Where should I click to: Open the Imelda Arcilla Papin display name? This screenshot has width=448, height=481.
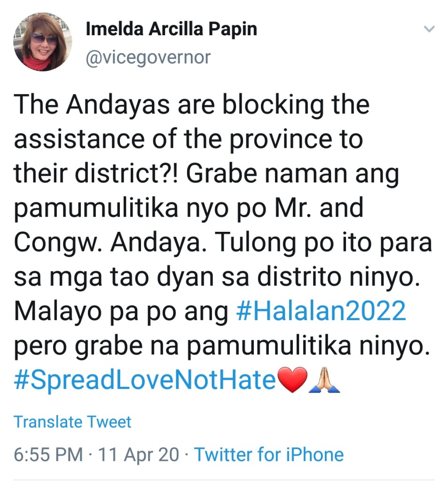172,30
